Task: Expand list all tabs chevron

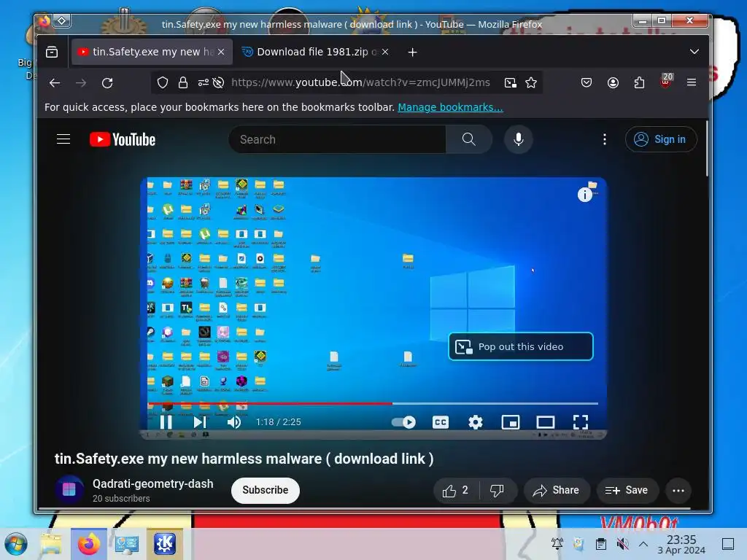Action: coord(694,52)
